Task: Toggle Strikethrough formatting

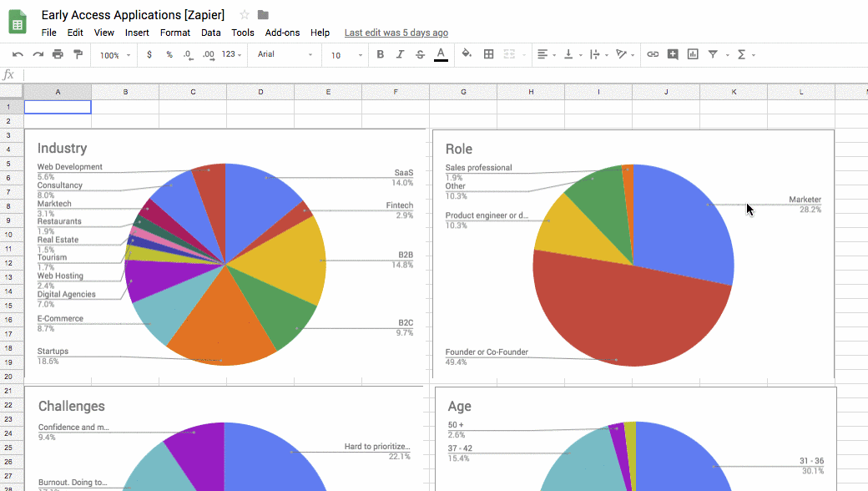Action: 420,54
